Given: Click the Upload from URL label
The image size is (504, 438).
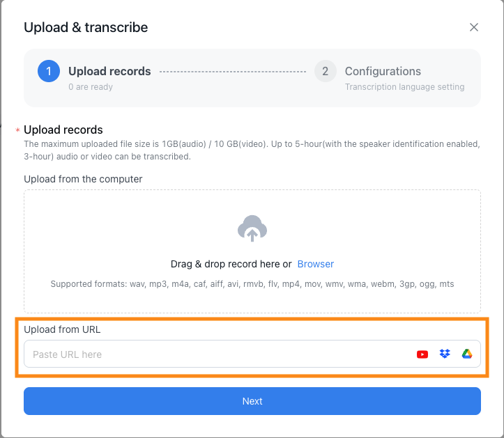Looking at the screenshot, I should tap(62, 329).
